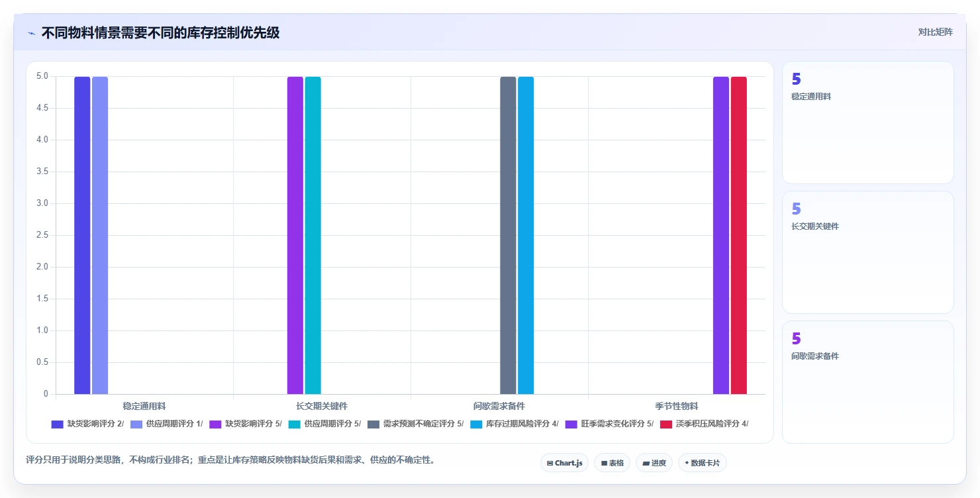Image resolution: width=980 pixels, height=498 pixels.
Task: Click the dark blue bar above 稳定通用料
Action: coord(82,235)
